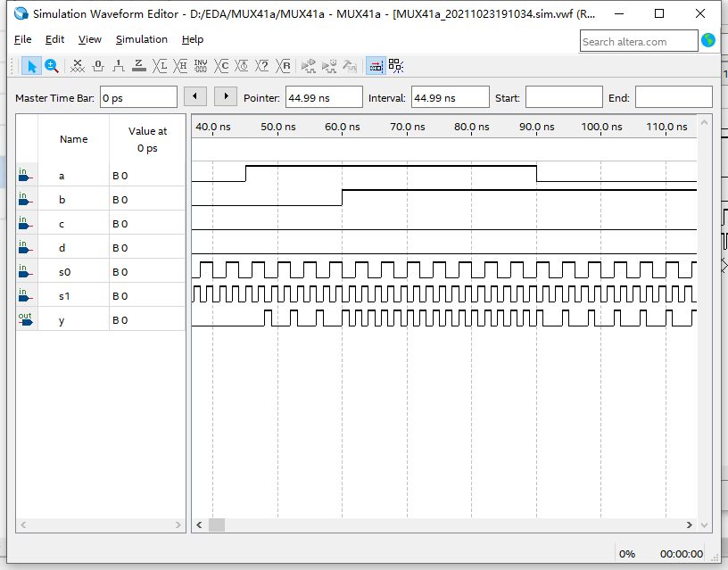The width and height of the screenshot is (728, 570).
Task: Move time bar to next transition
Action: pyautogui.click(x=226, y=96)
